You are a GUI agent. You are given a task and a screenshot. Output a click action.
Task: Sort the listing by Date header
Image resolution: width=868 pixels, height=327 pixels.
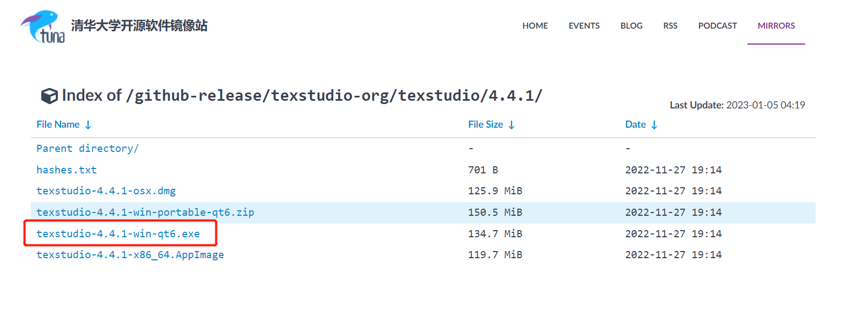click(635, 124)
